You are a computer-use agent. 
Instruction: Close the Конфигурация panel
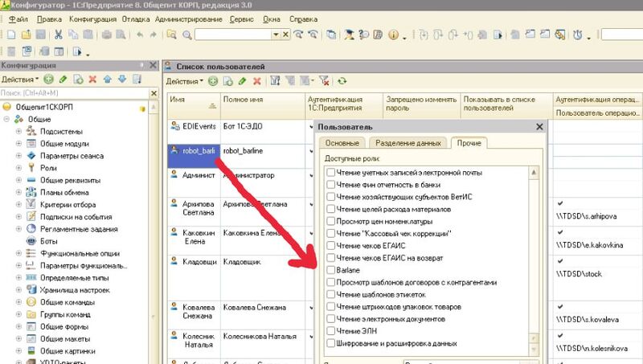[153, 65]
